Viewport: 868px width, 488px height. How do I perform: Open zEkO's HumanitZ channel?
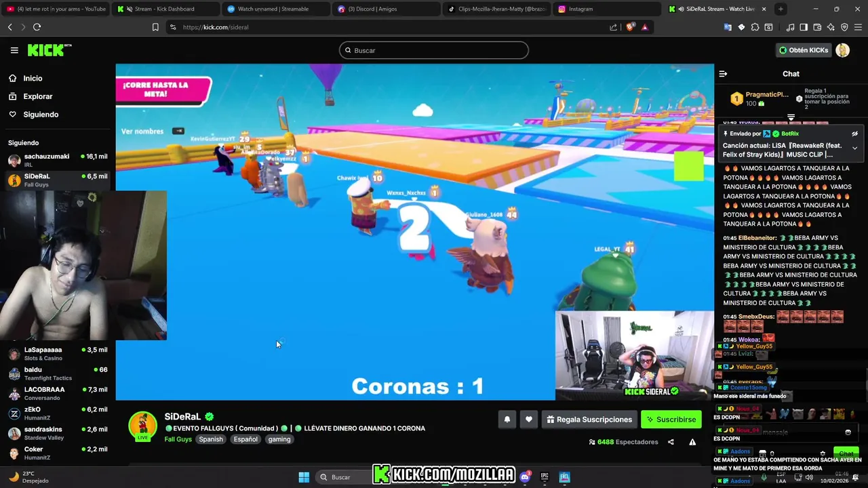[x=57, y=413]
